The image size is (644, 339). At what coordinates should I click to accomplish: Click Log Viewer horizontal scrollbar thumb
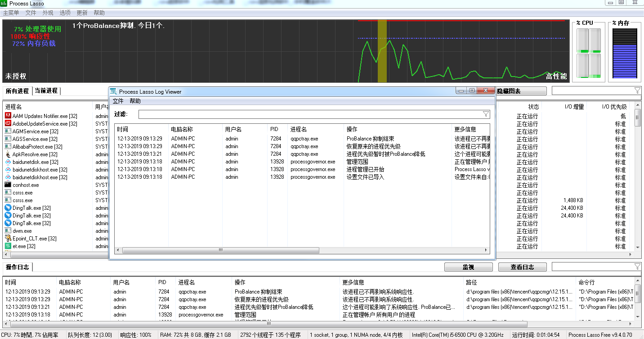click(x=221, y=250)
